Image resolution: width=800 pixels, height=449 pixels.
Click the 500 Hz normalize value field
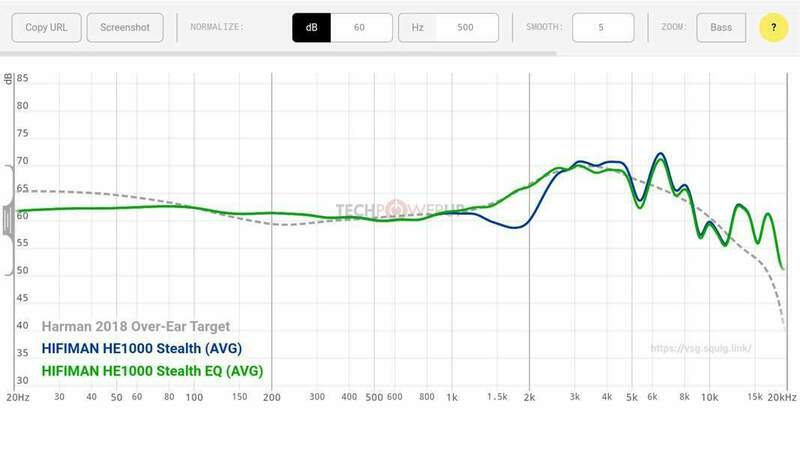[467, 28]
